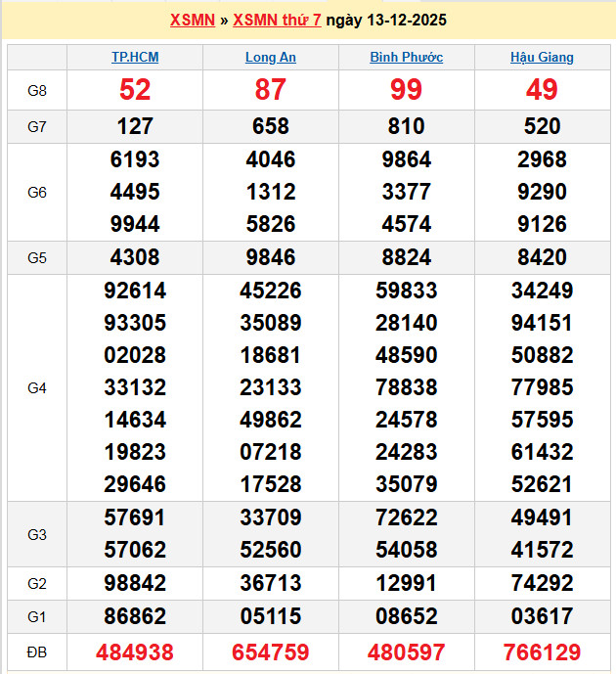
Task: Click the ĐB special prize label
Action: pyautogui.click(x=37, y=652)
